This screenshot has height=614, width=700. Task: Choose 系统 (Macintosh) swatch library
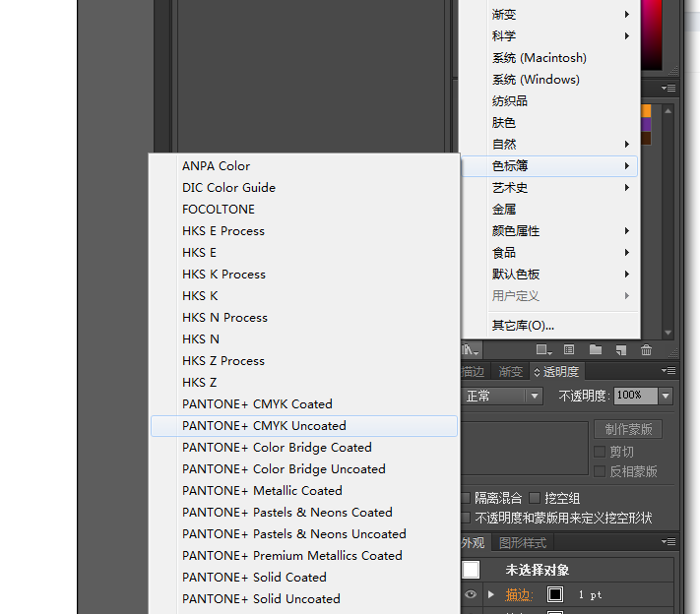550,57
